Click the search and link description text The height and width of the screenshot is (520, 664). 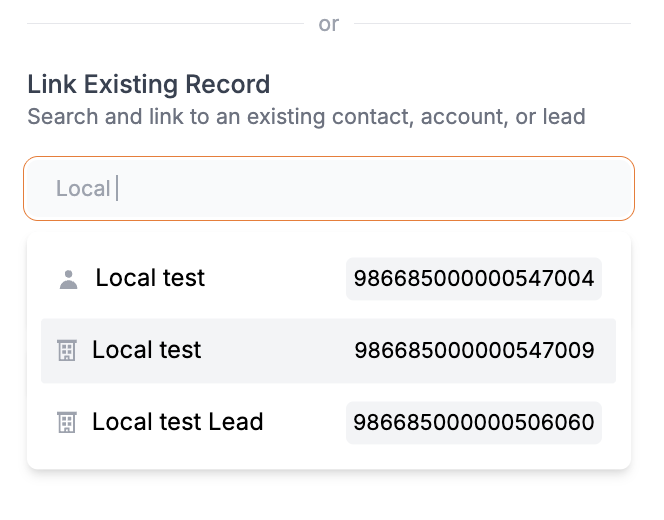[306, 117]
